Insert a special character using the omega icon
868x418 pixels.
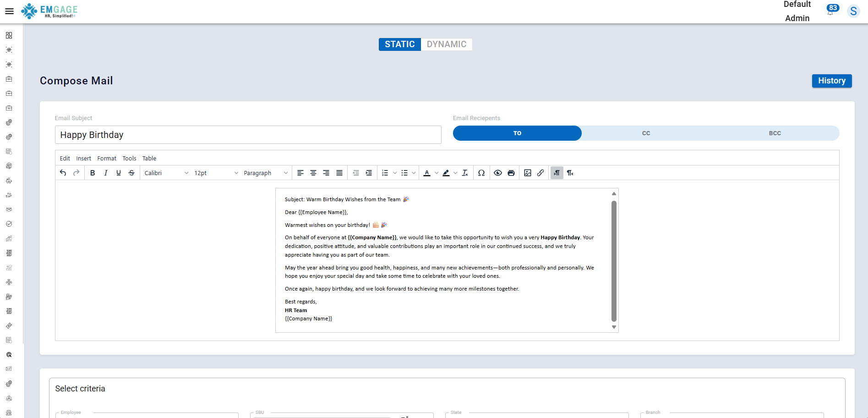481,173
